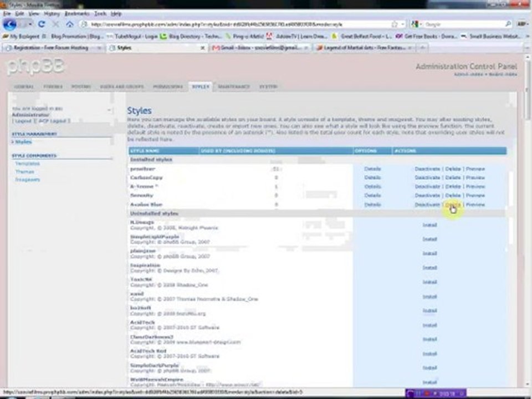This screenshot has height=399, width=532.
Task: Open the Help menu
Action: [x=116, y=13]
